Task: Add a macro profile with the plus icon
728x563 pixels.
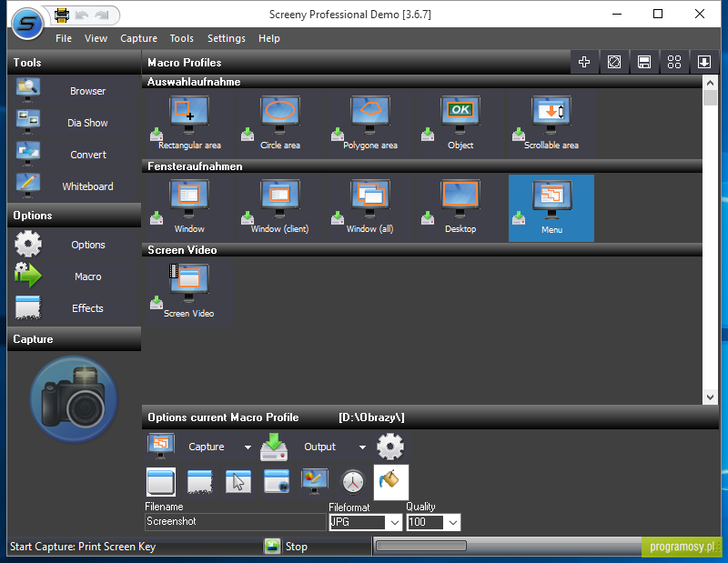Action: point(584,62)
